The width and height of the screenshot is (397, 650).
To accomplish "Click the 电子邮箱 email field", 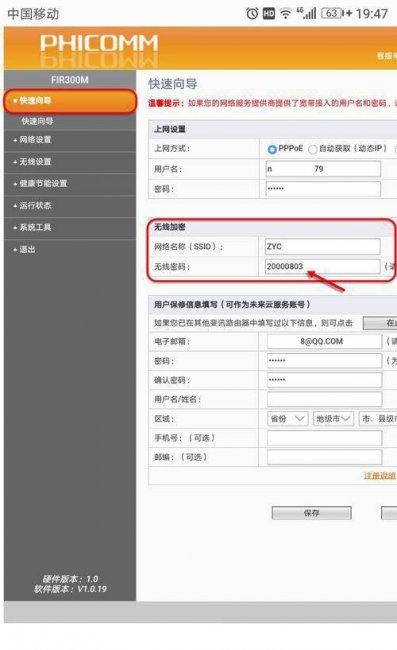I will pos(324,341).
